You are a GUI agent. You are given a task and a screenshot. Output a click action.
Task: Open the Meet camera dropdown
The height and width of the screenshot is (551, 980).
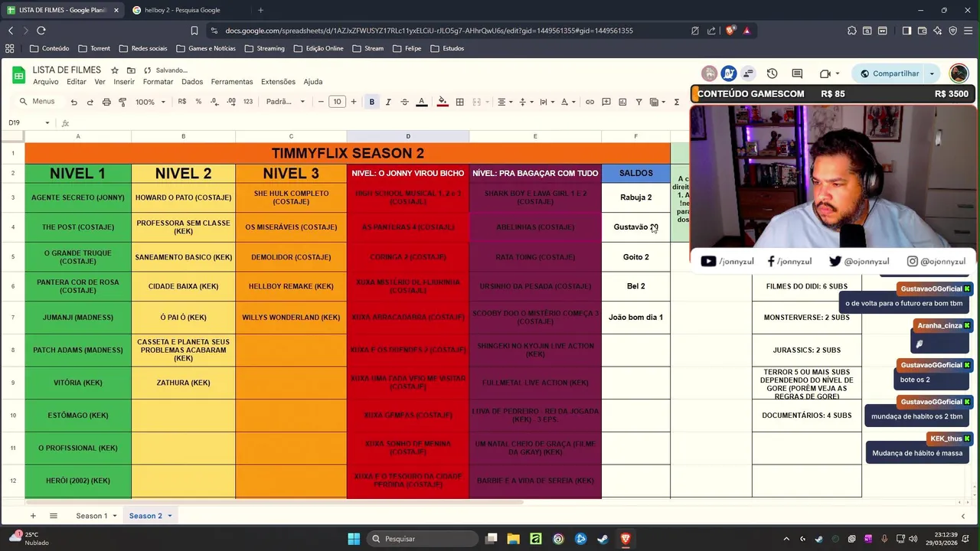[x=838, y=73]
